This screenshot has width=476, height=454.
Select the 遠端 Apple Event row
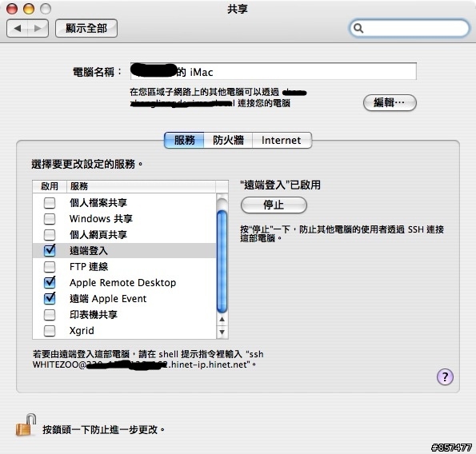(x=124, y=299)
